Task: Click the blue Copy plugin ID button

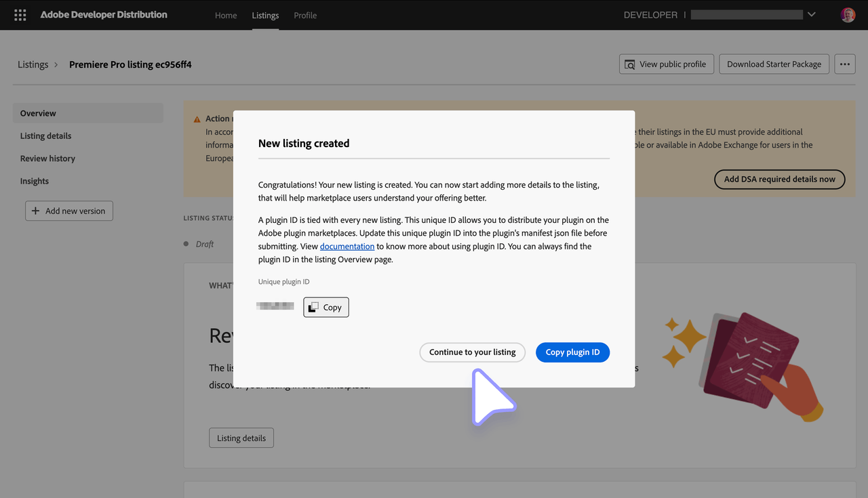Action: 572,352
